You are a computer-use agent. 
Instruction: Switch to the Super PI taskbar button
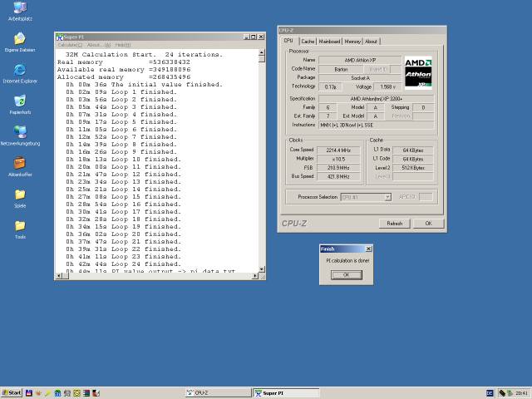[x=286, y=393]
